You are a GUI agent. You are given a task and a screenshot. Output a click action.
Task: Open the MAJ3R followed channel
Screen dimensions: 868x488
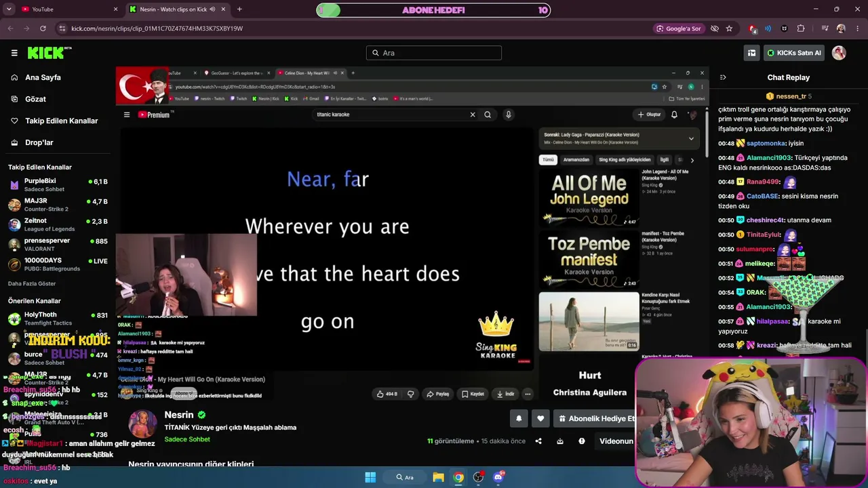[x=58, y=205]
